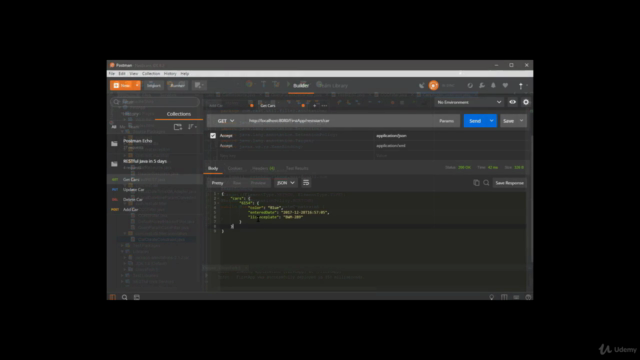Switch to History tab in sidebar

click(130, 114)
